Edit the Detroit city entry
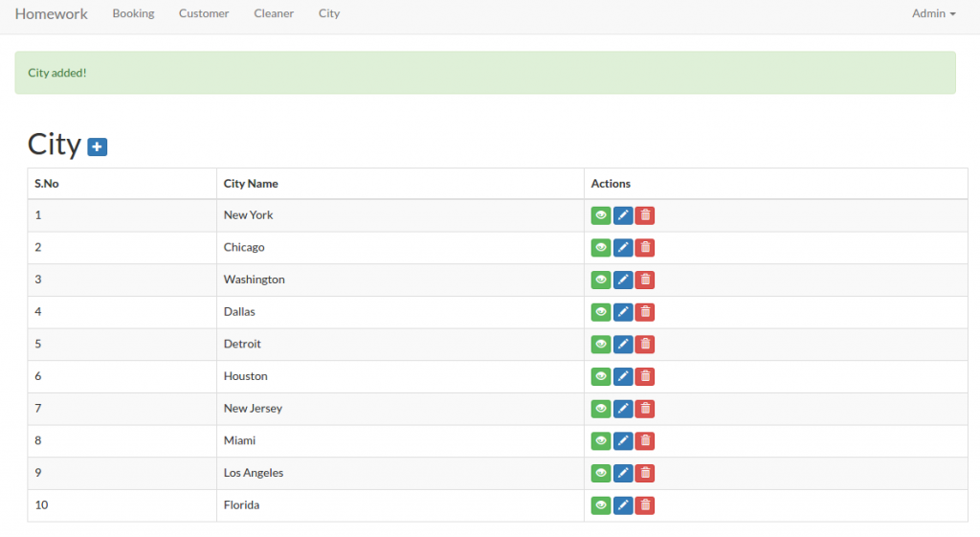 click(623, 345)
